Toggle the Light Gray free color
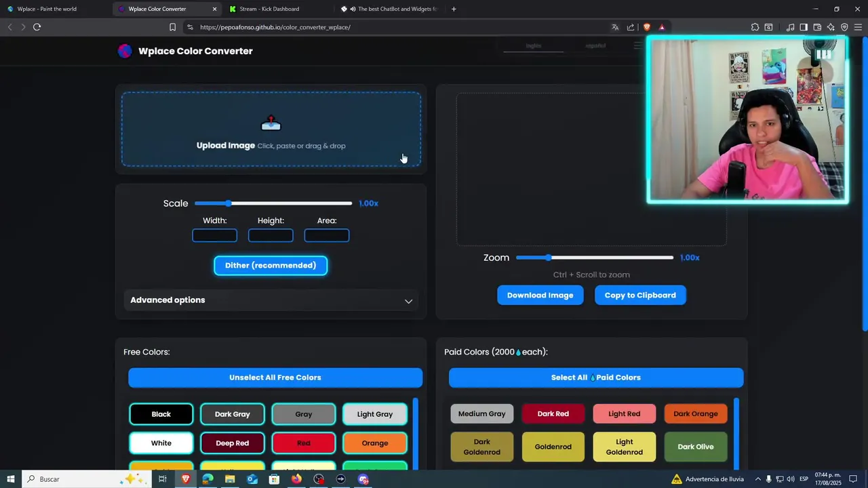 375,414
